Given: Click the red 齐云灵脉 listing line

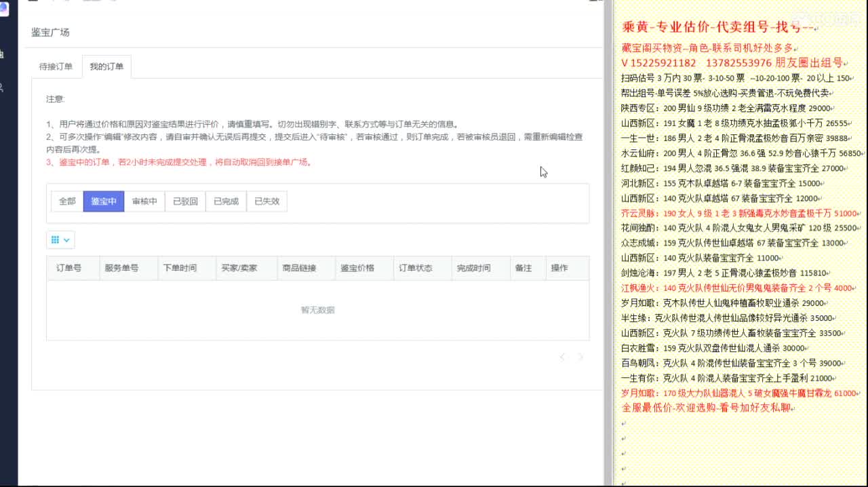Looking at the screenshot, I should (x=742, y=213).
